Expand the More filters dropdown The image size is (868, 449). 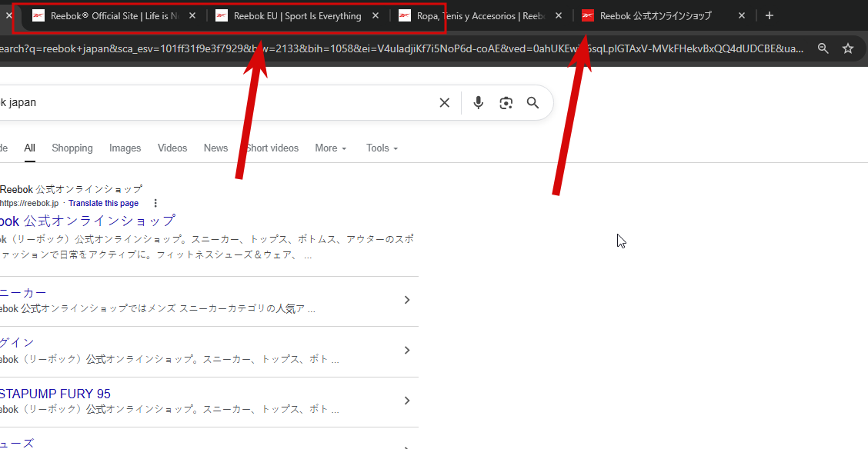(x=330, y=148)
